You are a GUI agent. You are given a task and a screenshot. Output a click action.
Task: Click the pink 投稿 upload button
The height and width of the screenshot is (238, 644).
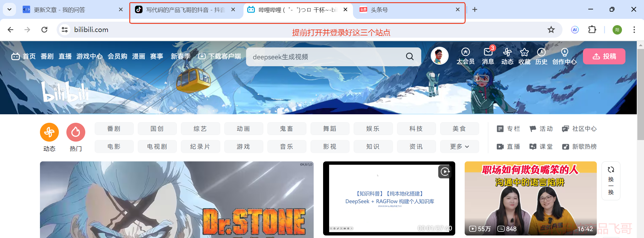pyautogui.click(x=604, y=57)
